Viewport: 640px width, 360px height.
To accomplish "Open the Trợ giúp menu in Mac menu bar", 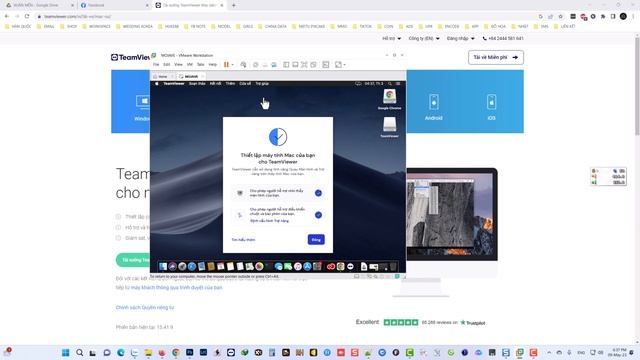I will [x=262, y=84].
